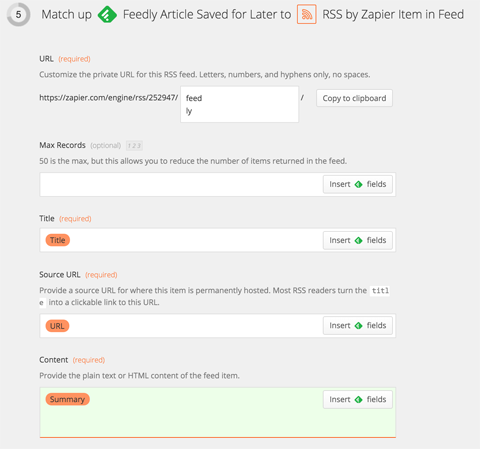Viewport: 480px width, 449px height.
Task: Click the URL slug box containing feedly
Action: (239, 104)
